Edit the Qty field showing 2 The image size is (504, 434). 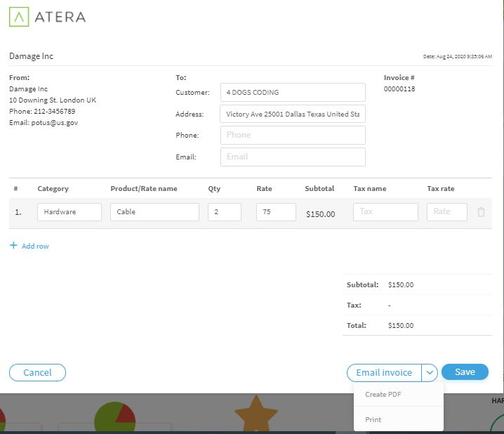click(225, 212)
